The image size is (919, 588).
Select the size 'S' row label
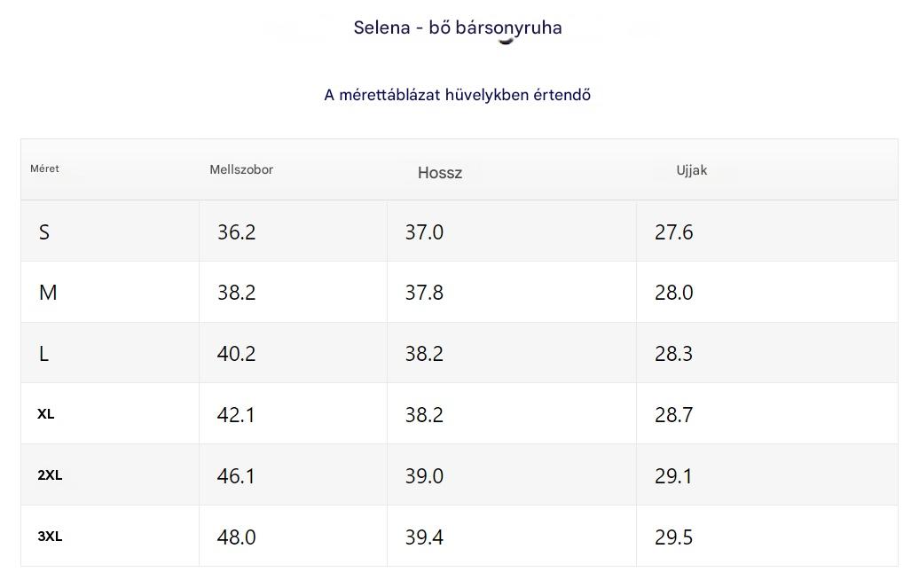44,232
